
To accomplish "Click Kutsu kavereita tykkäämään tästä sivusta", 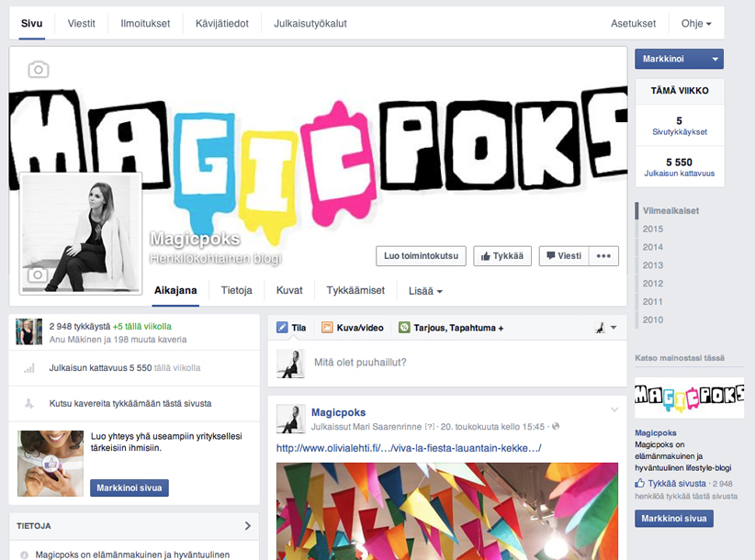I will point(130,403).
